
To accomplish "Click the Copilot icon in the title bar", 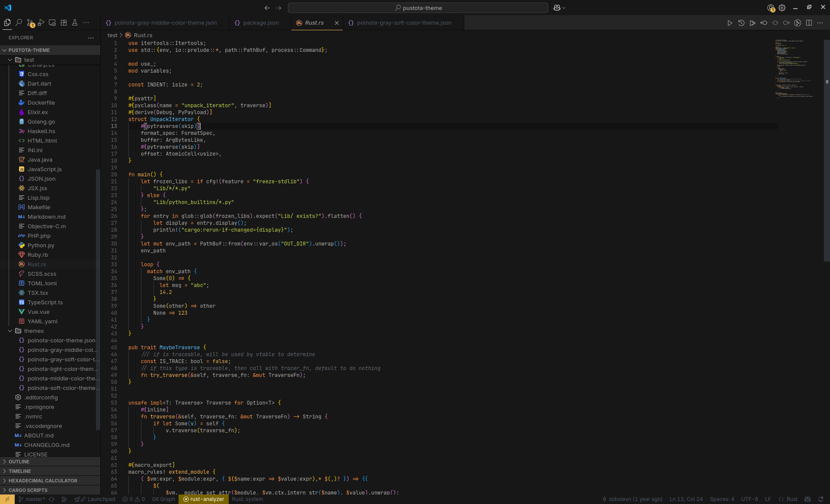I will pyautogui.click(x=557, y=8).
